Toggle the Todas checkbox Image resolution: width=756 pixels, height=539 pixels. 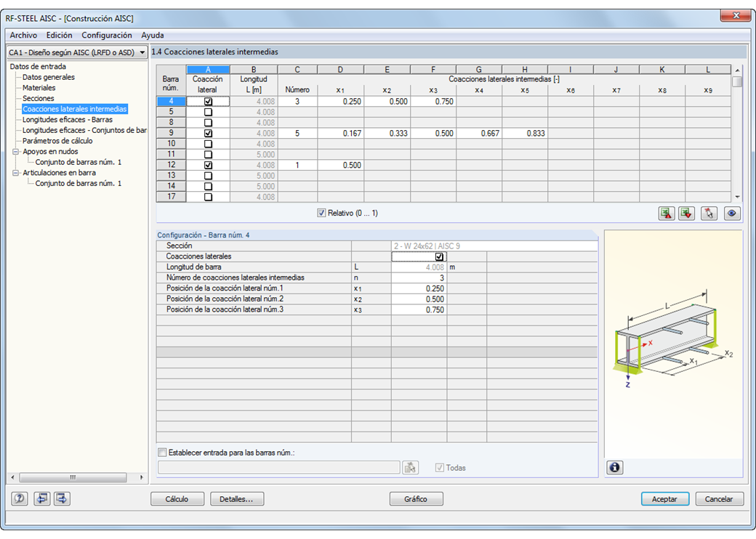pos(439,467)
